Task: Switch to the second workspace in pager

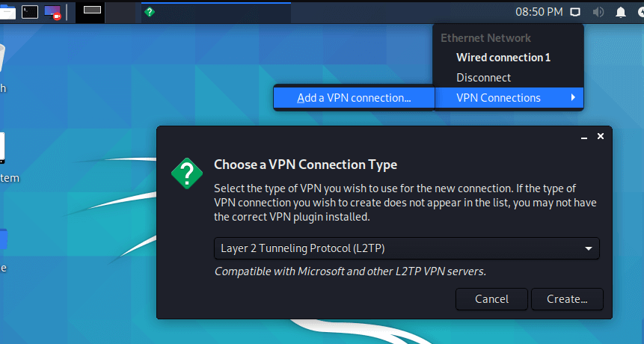Action: 120,12
